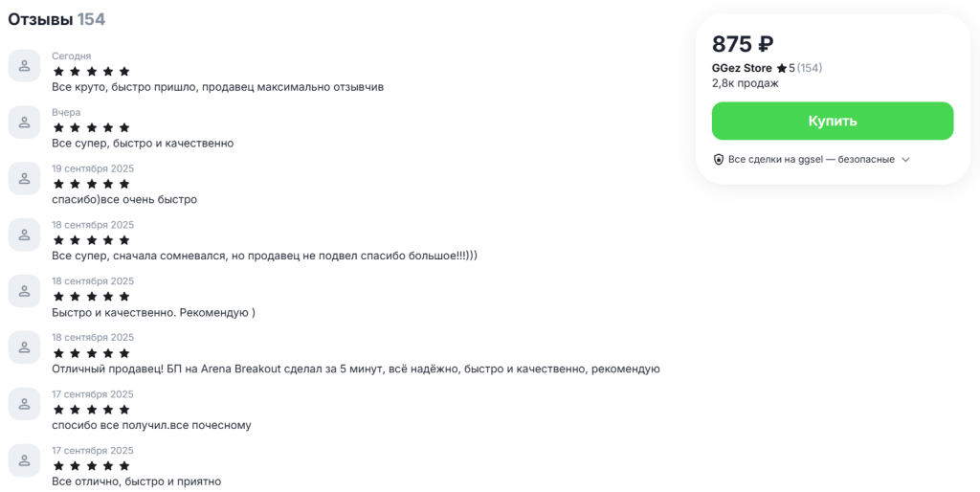Open the GGez Store seller link
Viewport: 980px width, 492px height.
[x=742, y=68]
